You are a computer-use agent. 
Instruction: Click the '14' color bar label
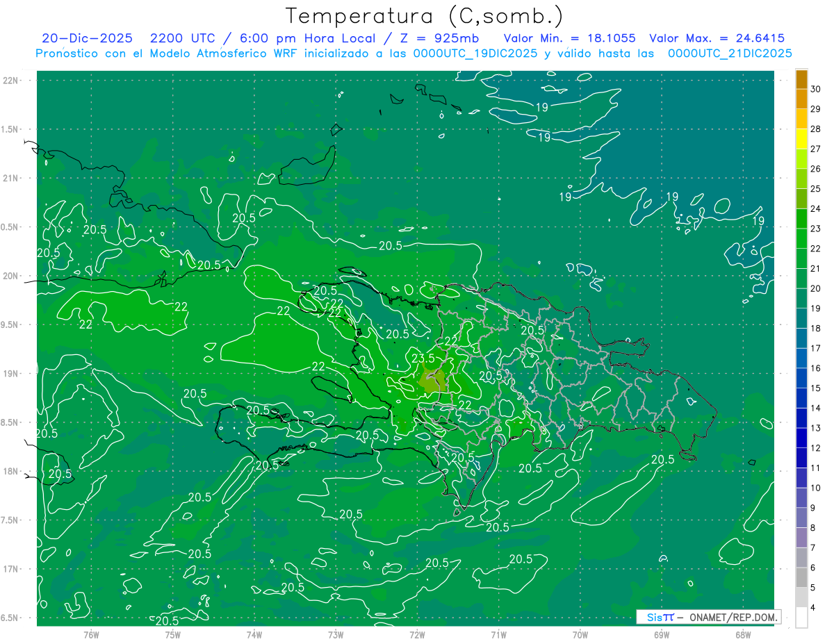816,408
